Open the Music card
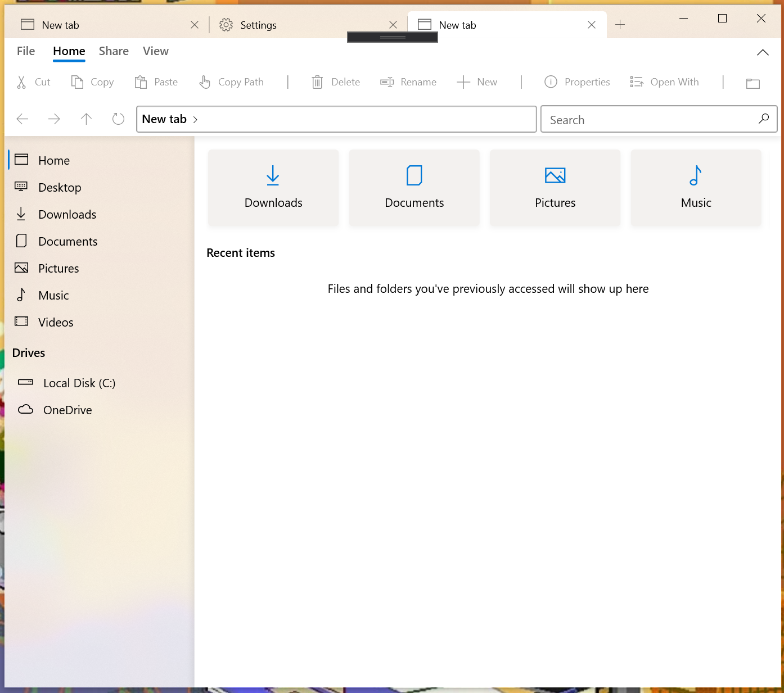The width and height of the screenshot is (784, 693). 696,187
